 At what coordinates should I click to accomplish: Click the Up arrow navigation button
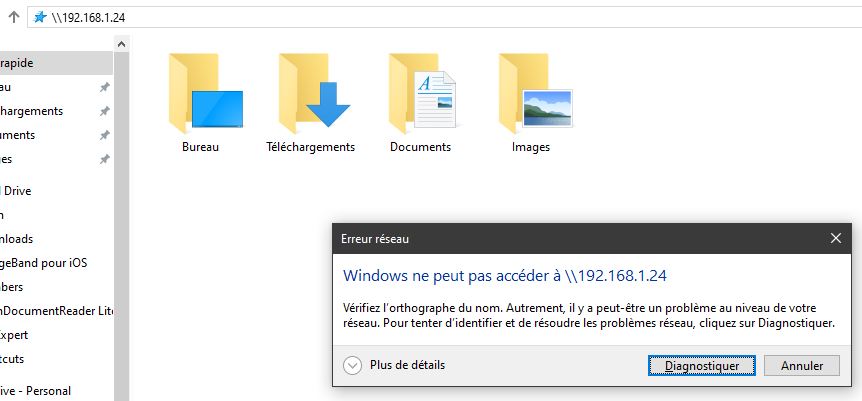pos(14,17)
